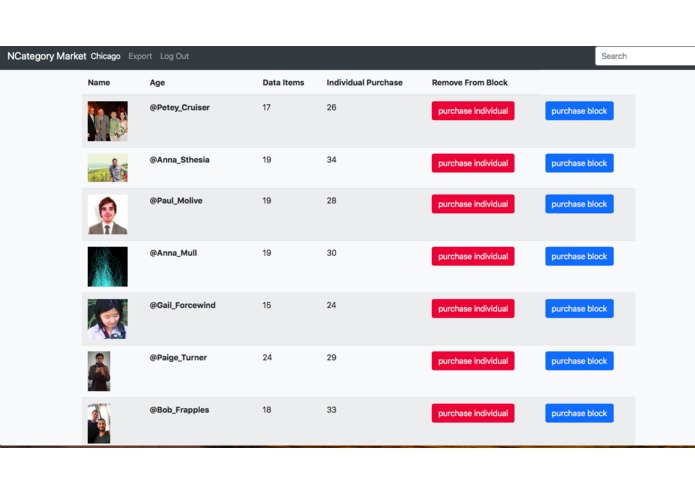Viewport: 695px width, 494px height.
Task: Click the Age column header
Action: 157,82
